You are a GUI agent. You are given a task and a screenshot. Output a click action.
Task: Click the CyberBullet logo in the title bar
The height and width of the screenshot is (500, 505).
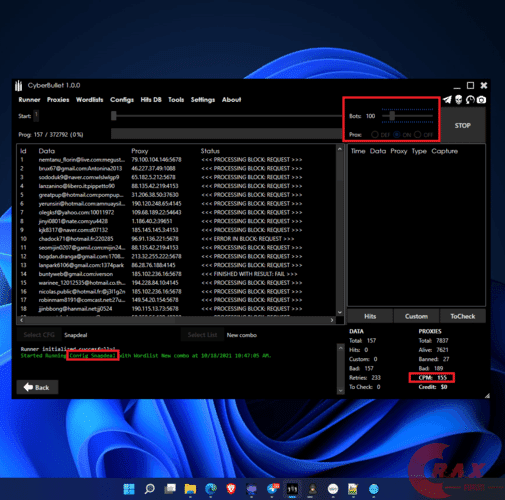coord(18,86)
